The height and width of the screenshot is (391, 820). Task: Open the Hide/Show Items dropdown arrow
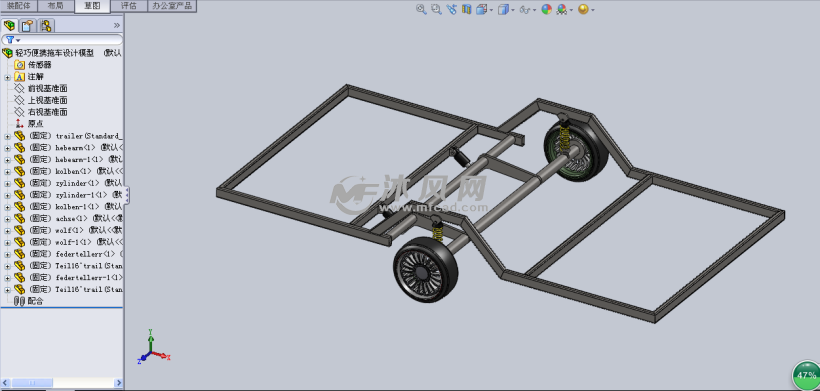point(534,9)
